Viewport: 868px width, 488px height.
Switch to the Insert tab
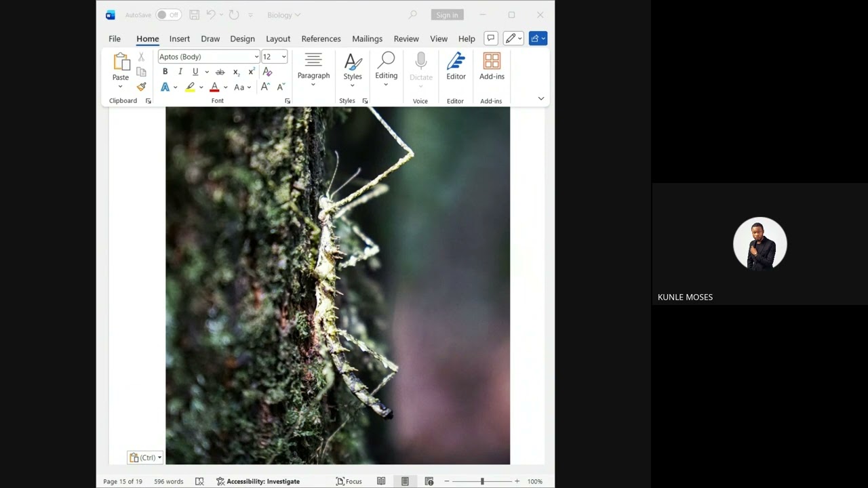tap(180, 39)
